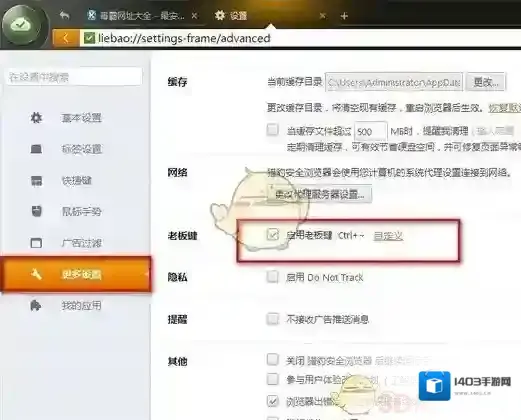
Task: Click the wrench icon for 更多设置
Action: point(36,274)
